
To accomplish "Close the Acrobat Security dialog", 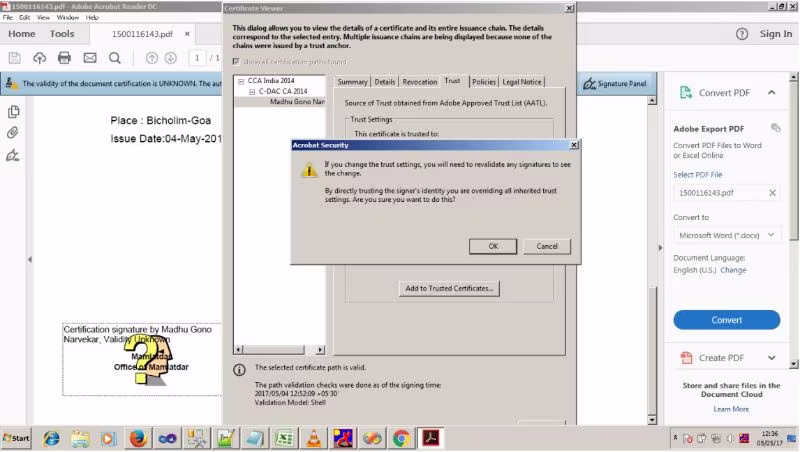I will (574, 145).
